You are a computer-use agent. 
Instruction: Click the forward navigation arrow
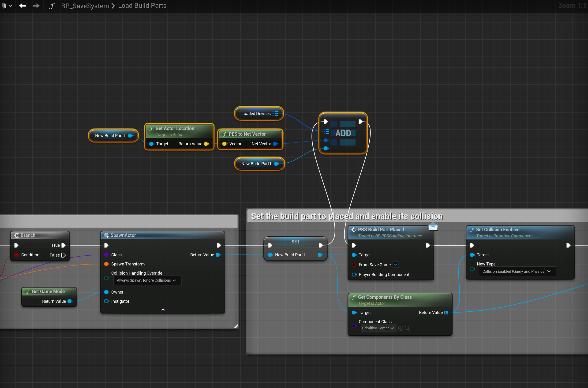coord(36,6)
